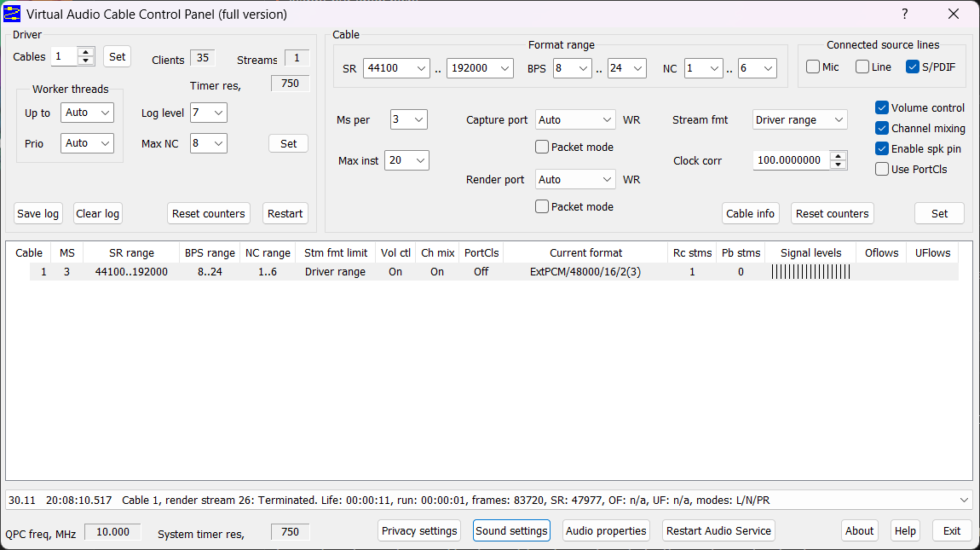The image size is (980, 550).
Task: Open the Capture port dropdown
Action: (575, 119)
